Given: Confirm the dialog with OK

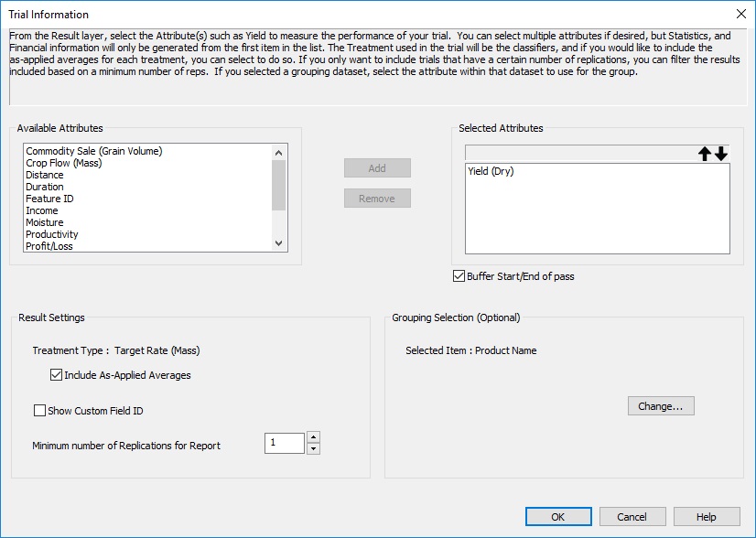Looking at the screenshot, I should point(558,517).
